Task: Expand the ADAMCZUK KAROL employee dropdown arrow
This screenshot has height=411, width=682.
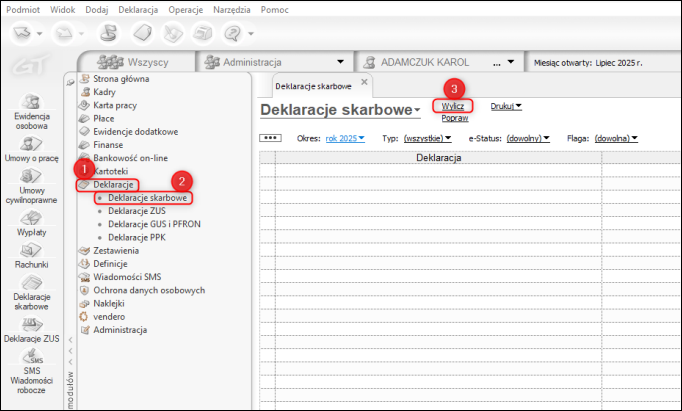Action: tap(511, 62)
